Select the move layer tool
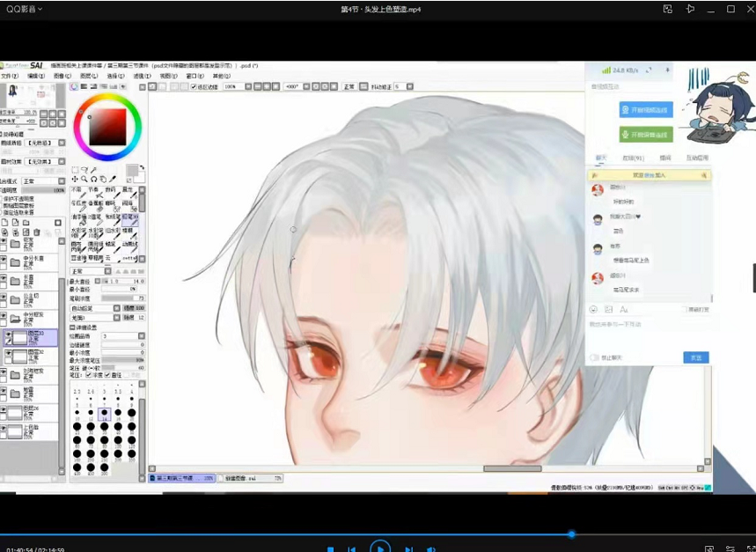Viewport: 756px width, 552px height. [x=75, y=180]
